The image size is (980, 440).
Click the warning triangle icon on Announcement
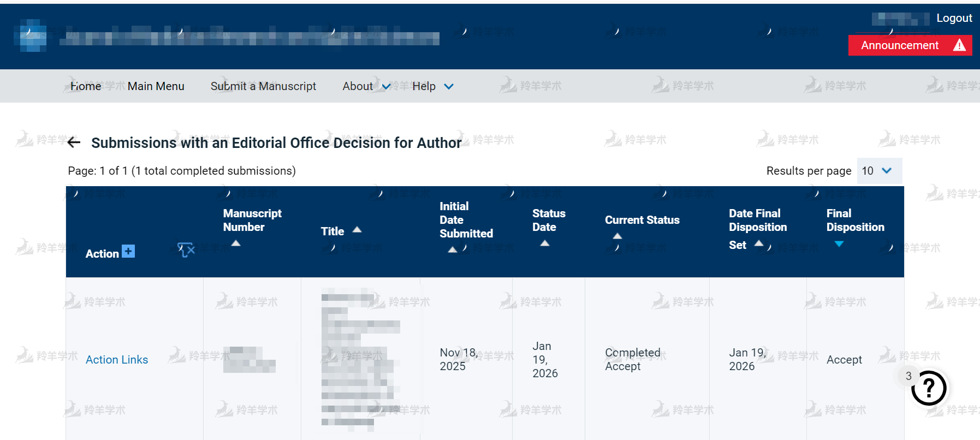point(959,45)
